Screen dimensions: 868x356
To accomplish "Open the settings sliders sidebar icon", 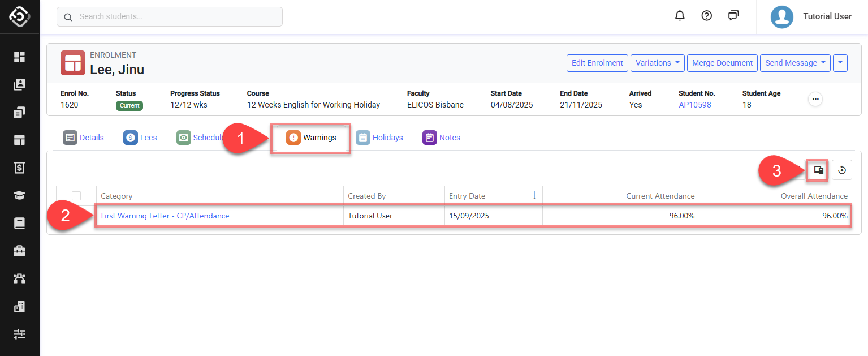I will tap(20, 334).
